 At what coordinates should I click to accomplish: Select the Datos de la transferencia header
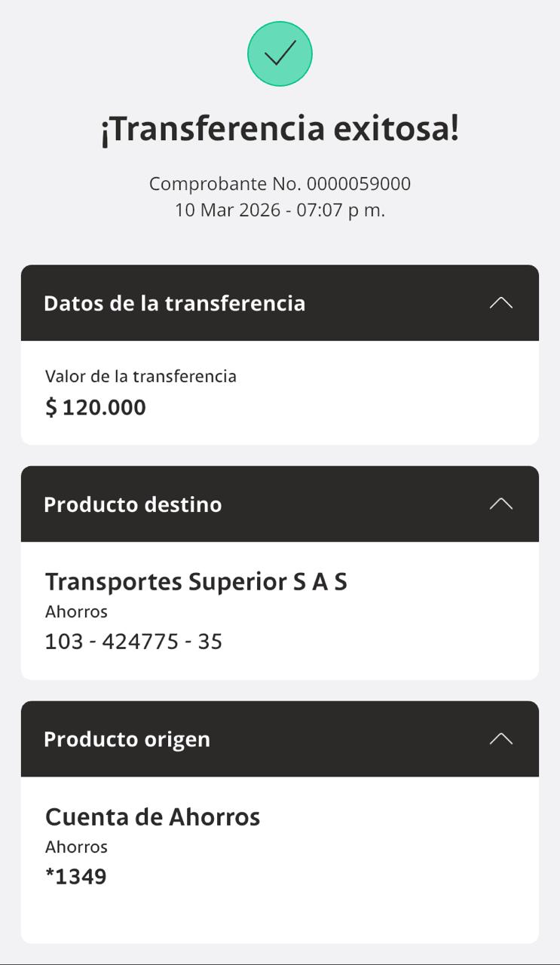(174, 303)
